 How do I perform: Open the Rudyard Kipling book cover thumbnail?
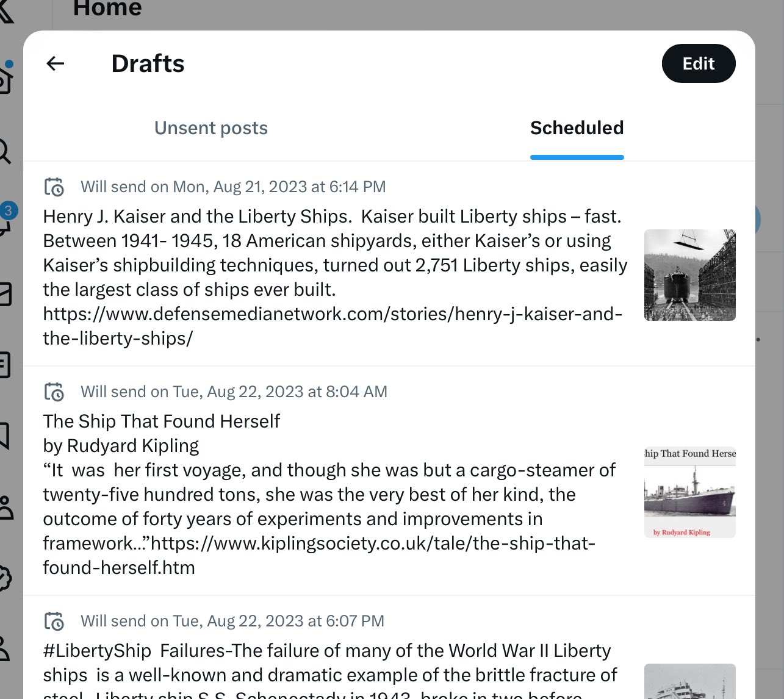[x=689, y=492]
